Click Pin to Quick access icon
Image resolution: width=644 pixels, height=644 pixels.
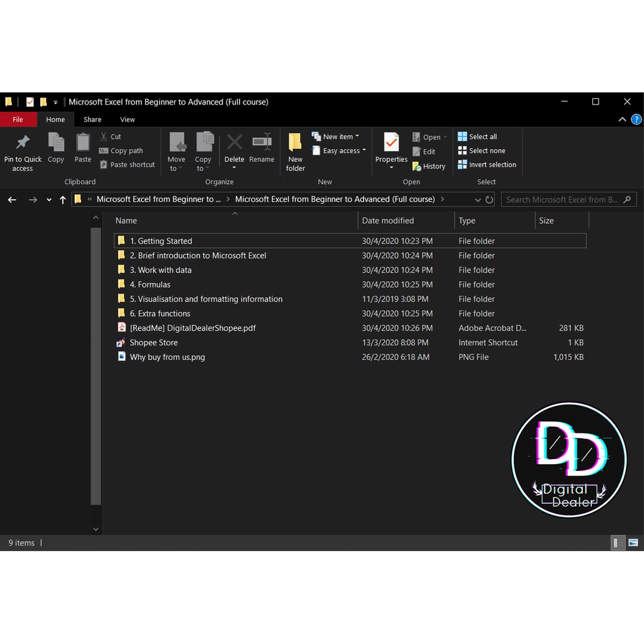(x=23, y=143)
